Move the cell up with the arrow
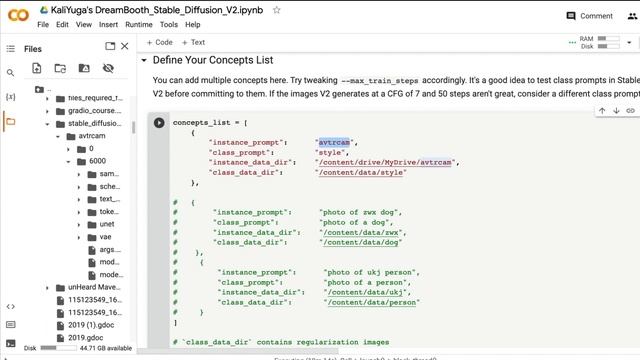Screen dimensions: 640x360 coord(602,111)
